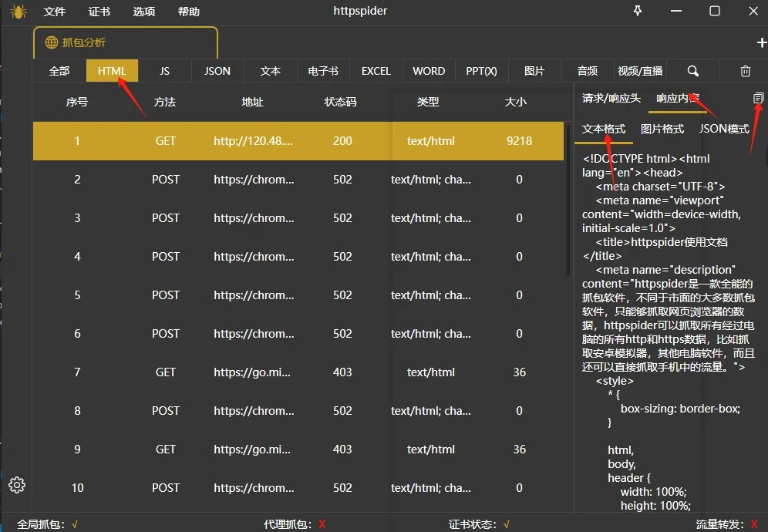The width and height of the screenshot is (768, 532).
Task: Switch to the 抓包分析 tab
Action: pyautogui.click(x=126, y=42)
